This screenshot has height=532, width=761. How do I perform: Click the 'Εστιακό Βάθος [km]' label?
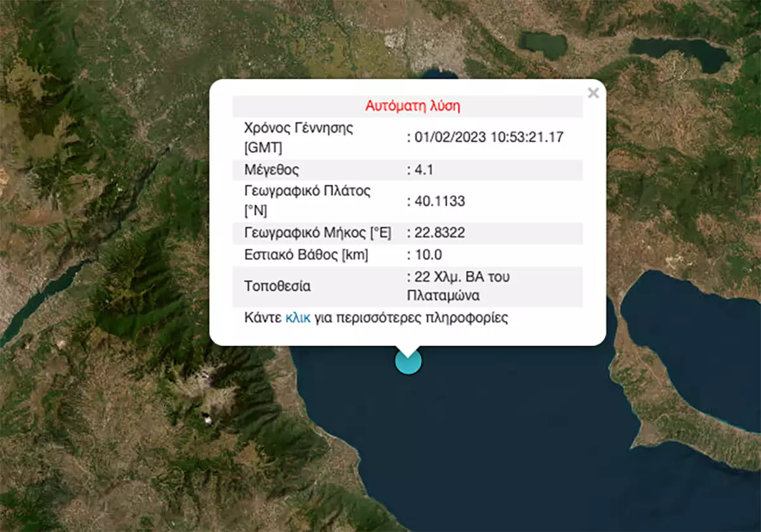point(306,255)
